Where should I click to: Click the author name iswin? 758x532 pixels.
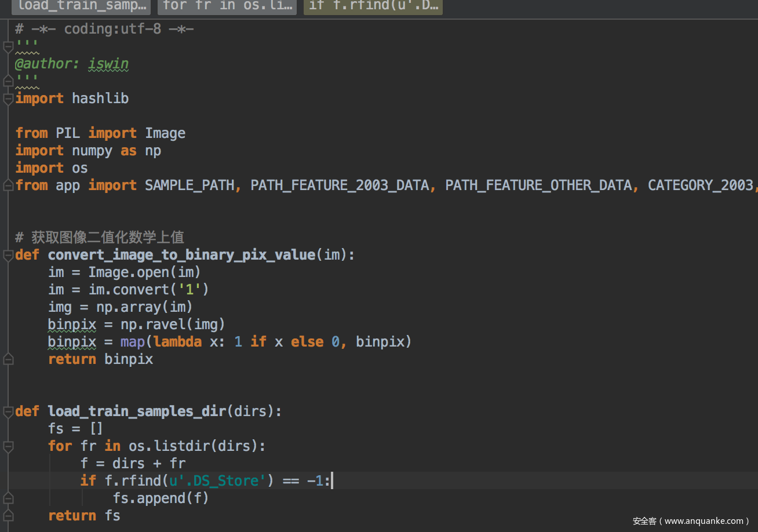(108, 64)
